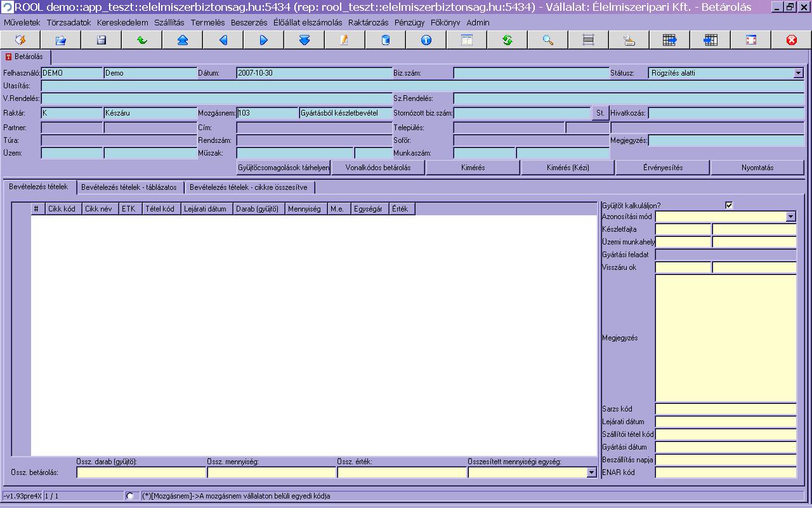
Task: Click the blue info circle icon
Action: click(426, 40)
